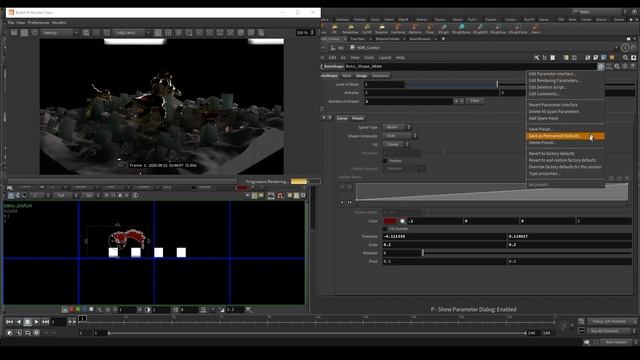Viewport: 640px width, 360px height.
Task: Click the first render icon in Redshift toolbar
Action: click(14, 33)
